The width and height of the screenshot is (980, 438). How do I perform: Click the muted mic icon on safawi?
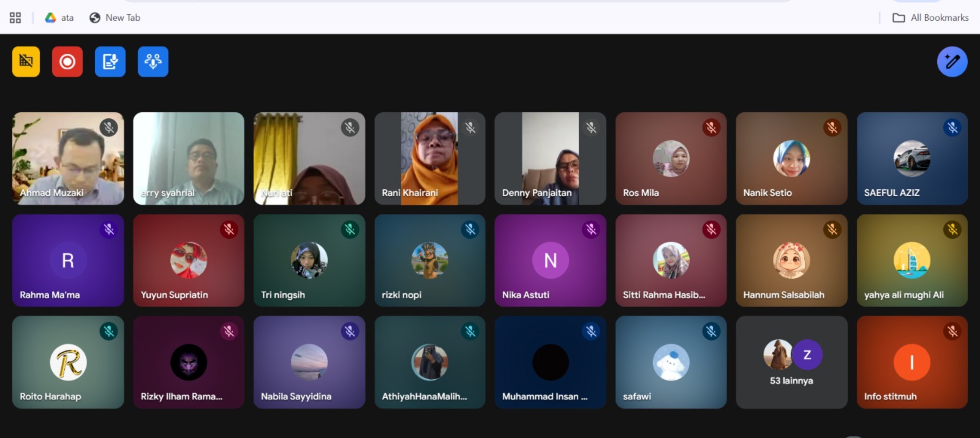711,331
